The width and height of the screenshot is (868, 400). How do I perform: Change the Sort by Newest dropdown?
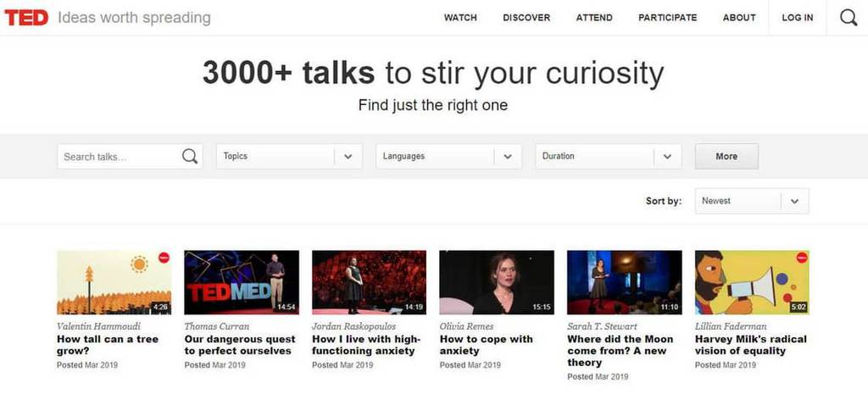(x=751, y=201)
